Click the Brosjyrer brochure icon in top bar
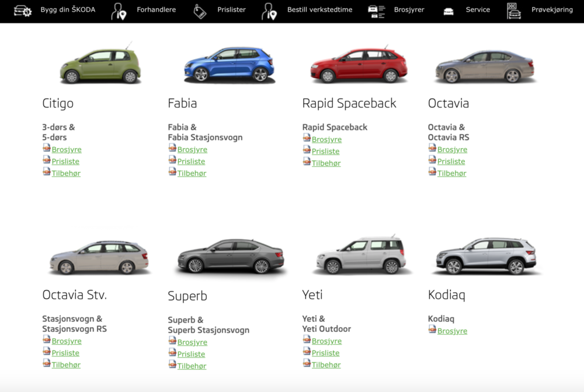Image resolution: width=584 pixels, height=392 pixels. point(377,11)
